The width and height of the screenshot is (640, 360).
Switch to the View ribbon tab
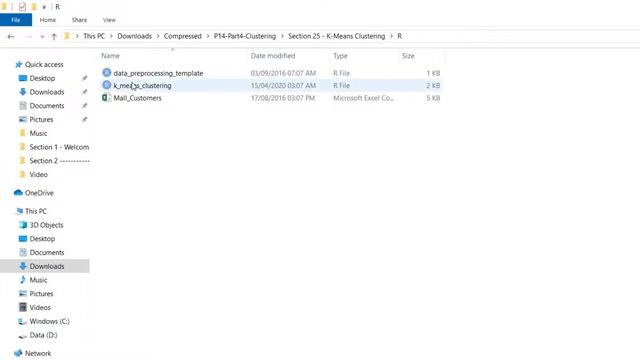pyautogui.click(x=109, y=20)
